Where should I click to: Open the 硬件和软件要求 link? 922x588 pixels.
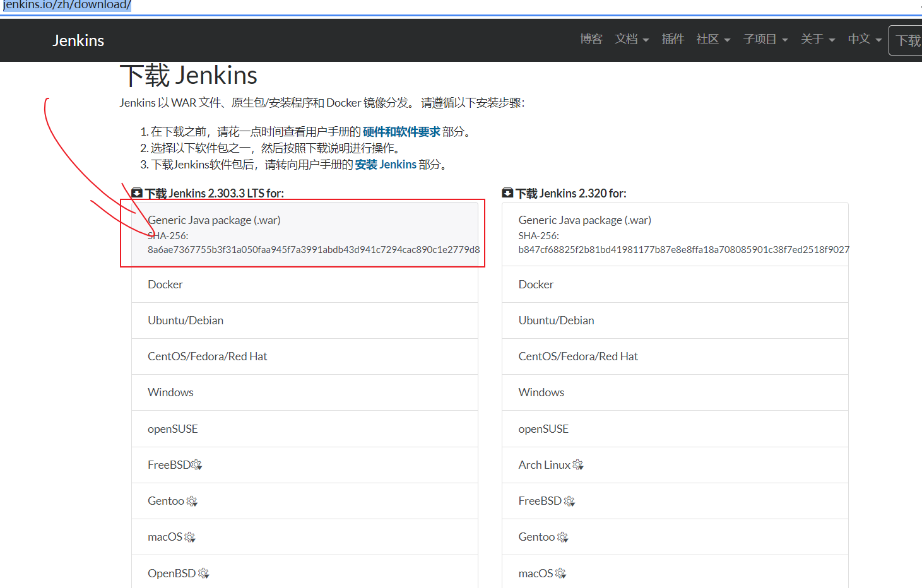coord(401,132)
